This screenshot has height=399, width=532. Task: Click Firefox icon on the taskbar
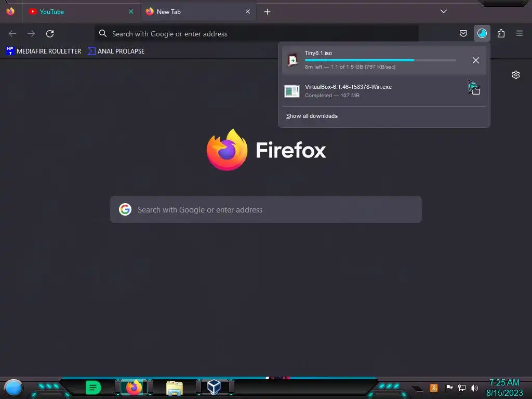pyautogui.click(x=134, y=388)
